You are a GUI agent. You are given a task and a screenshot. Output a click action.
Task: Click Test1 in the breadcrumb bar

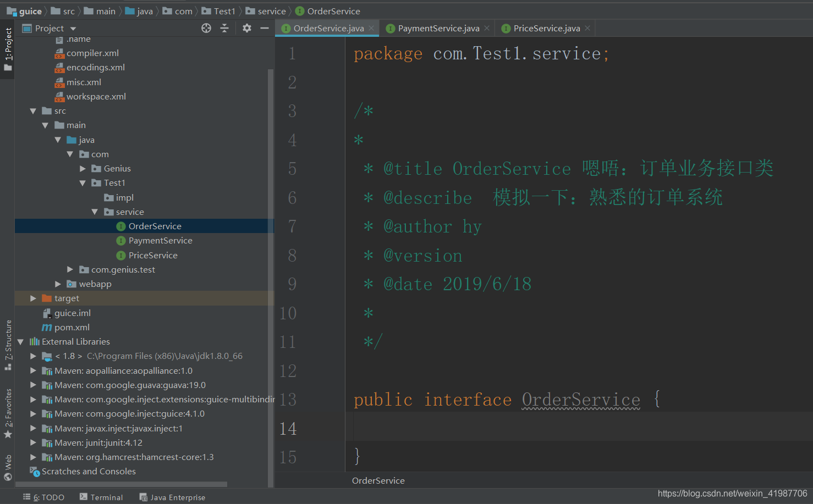pos(218,11)
